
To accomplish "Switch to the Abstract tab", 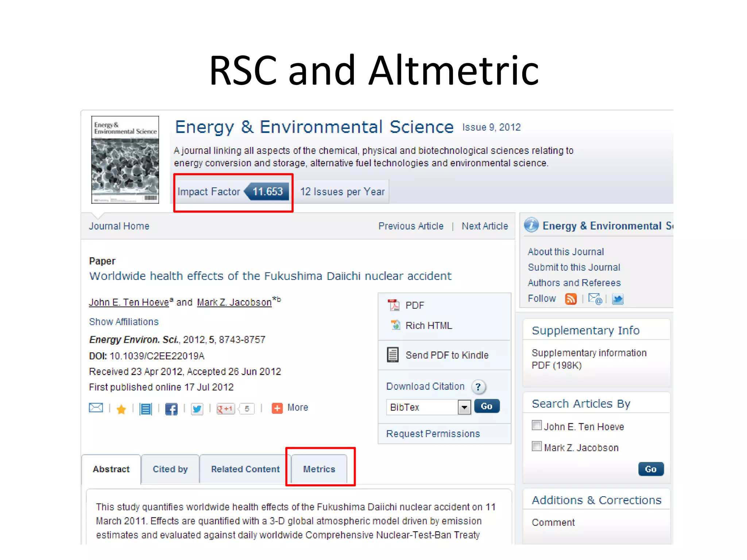I will [111, 469].
